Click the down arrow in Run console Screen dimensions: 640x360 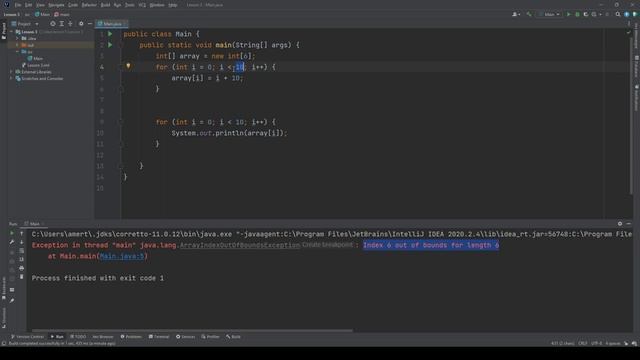(x=22, y=242)
